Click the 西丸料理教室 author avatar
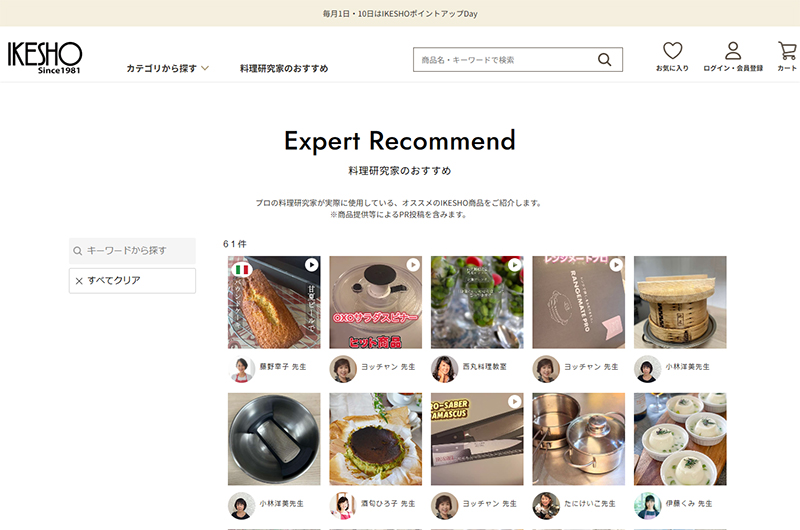This screenshot has width=800, height=530. pos(444,369)
